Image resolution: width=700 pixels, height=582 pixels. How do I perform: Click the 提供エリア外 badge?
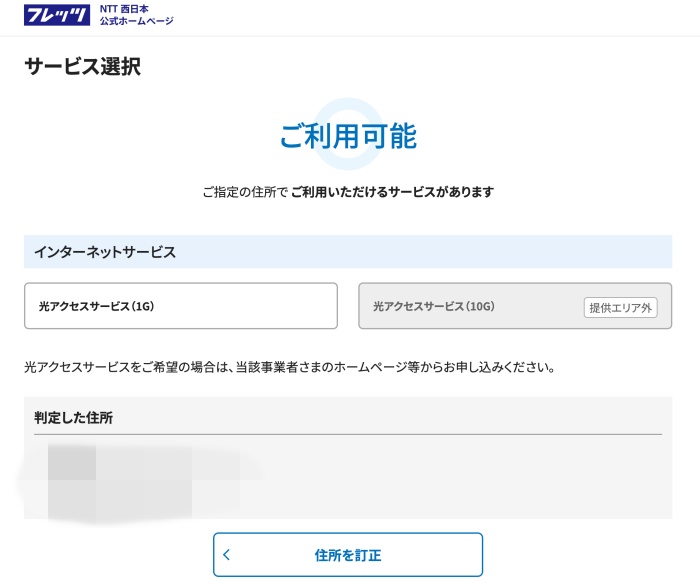click(620, 308)
